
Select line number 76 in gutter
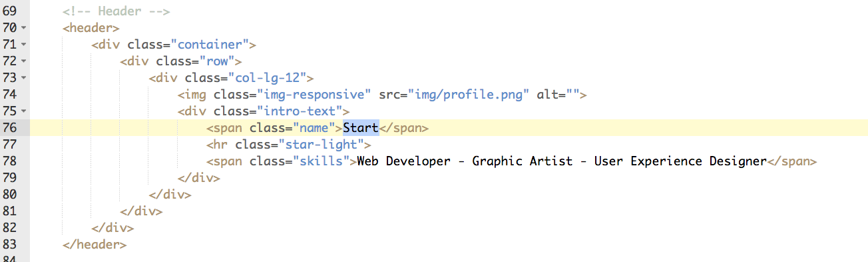pyautogui.click(x=10, y=128)
